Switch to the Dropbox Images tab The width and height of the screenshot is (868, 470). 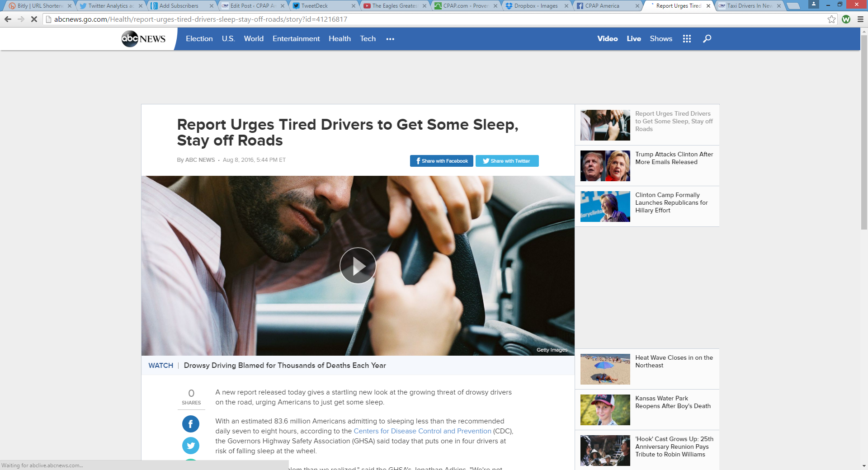tap(536, 6)
